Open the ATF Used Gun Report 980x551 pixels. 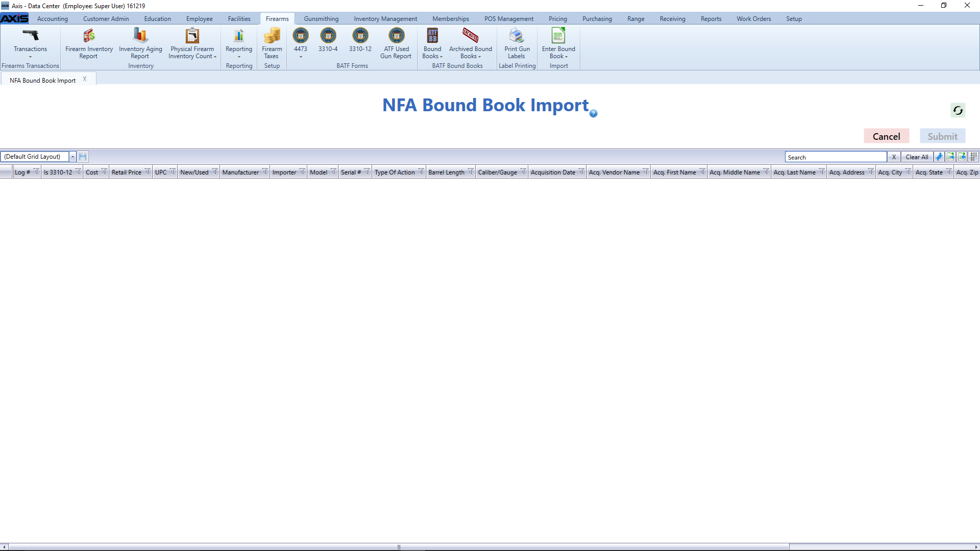pyautogui.click(x=396, y=43)
